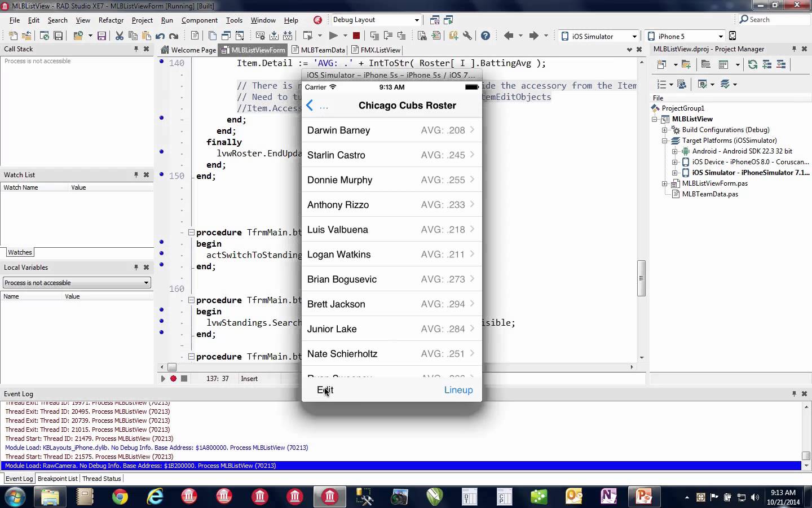Expand Build Configurations (Debug) node
The height and width of the screenshot is (508, 812).
click(x=665, y=130)
